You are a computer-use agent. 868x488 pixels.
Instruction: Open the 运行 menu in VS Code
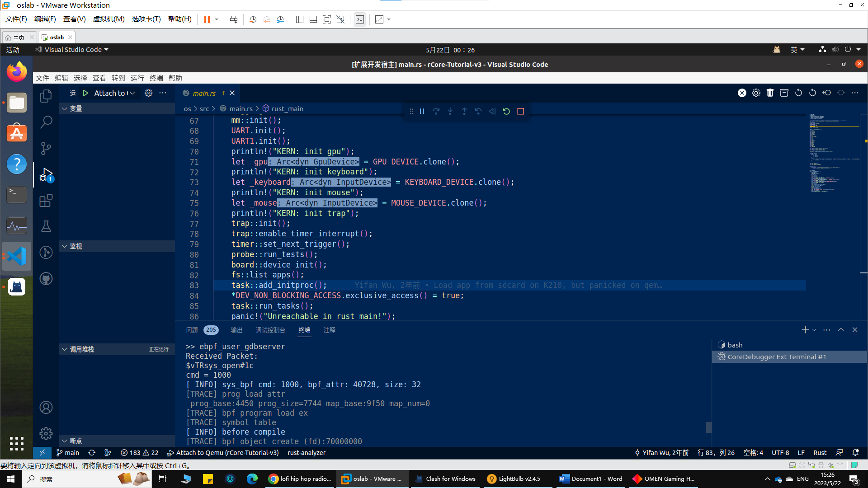tap(137, 78)
